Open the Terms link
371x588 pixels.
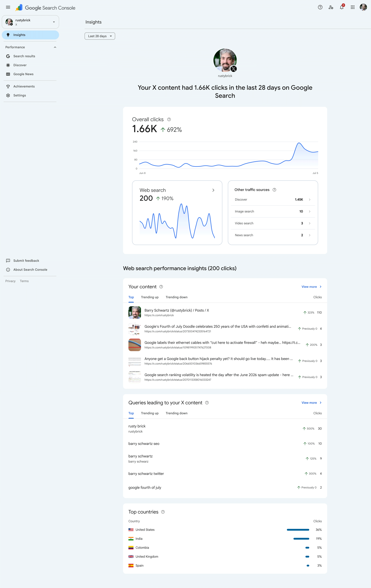click(x=24, y=281)
